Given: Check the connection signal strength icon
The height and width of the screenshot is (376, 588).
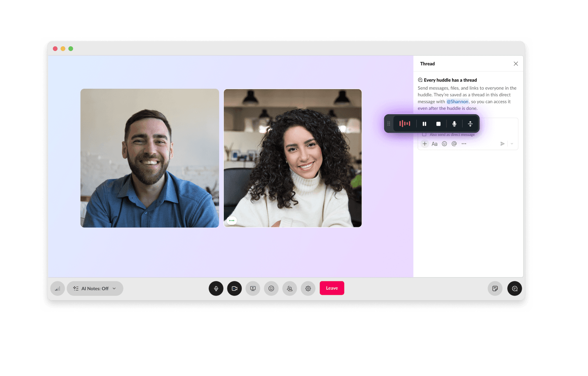Looking at the screenshot, I should pyautogui.click(x=58, y=288).
